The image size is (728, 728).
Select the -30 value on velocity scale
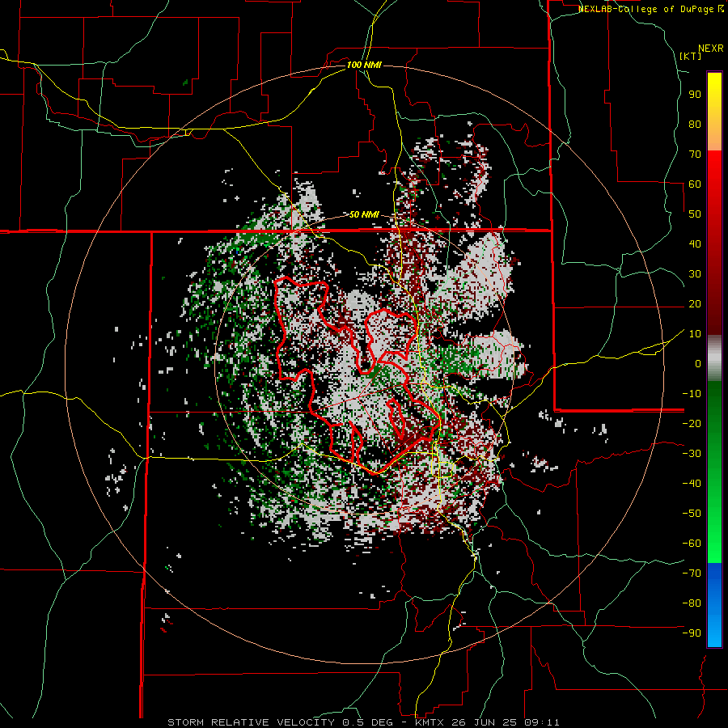click(692, 454)
